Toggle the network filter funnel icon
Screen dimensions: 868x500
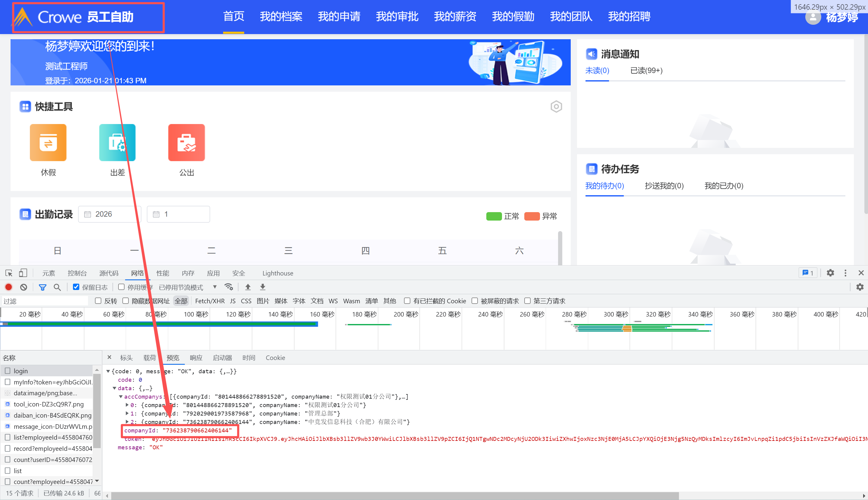coord(43,287)
